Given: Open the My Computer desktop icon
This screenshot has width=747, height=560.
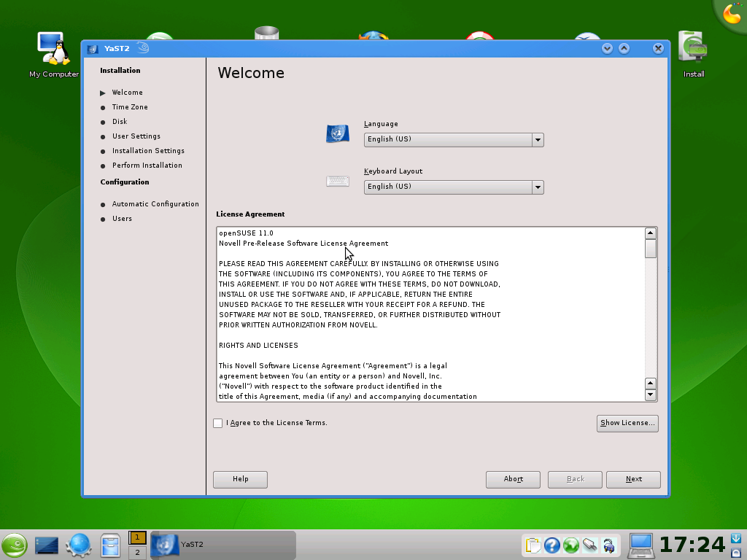Looking at the screenshot, I should (54, 54).
